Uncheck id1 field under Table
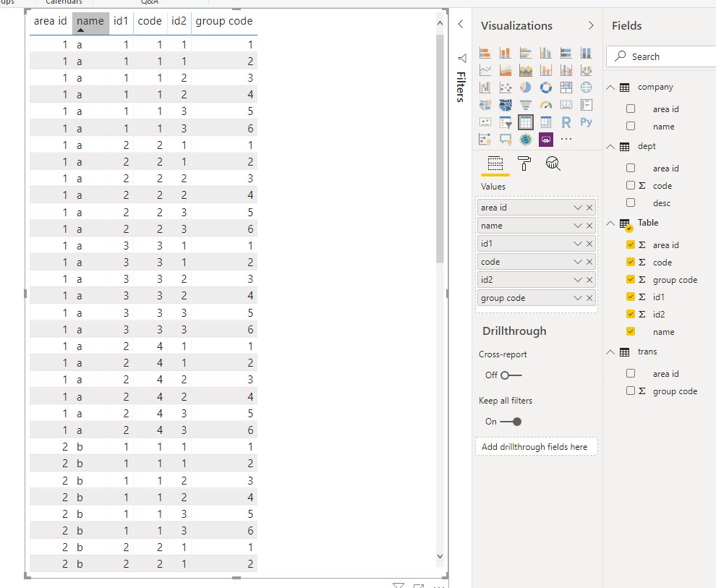The image size is (716, 588). pyautogui.click(x=631, y=297)
